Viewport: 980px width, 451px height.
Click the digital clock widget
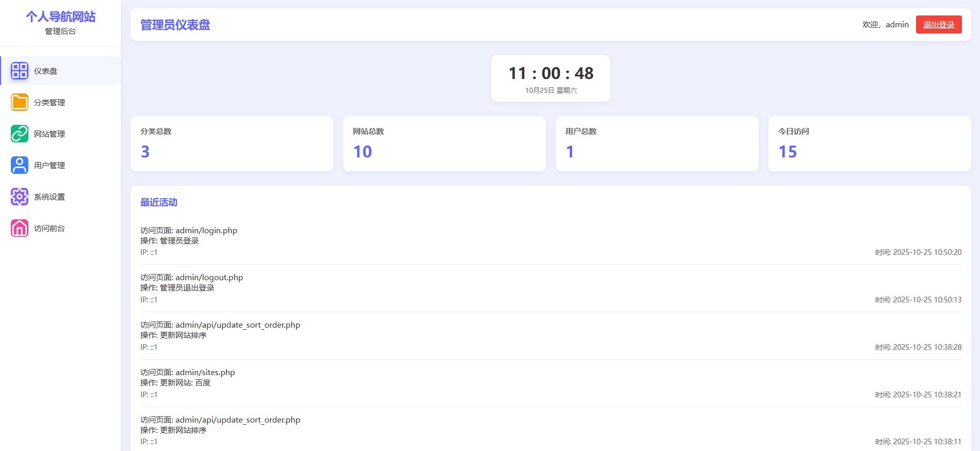551,78
